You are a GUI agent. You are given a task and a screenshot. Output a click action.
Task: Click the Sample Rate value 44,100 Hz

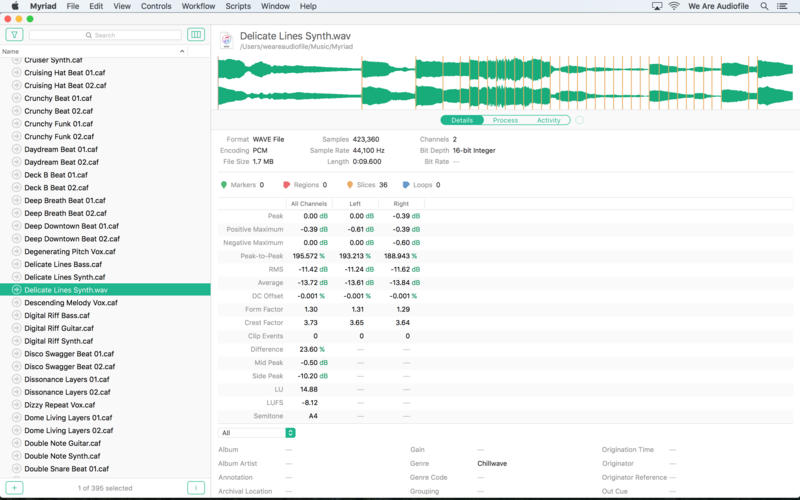coord(368,151)
